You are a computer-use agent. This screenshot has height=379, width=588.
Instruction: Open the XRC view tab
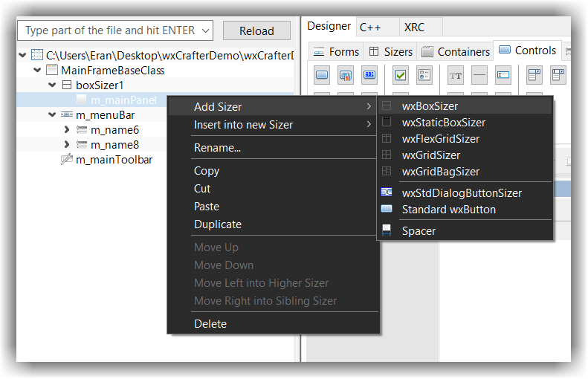click(x=414, y=27)
